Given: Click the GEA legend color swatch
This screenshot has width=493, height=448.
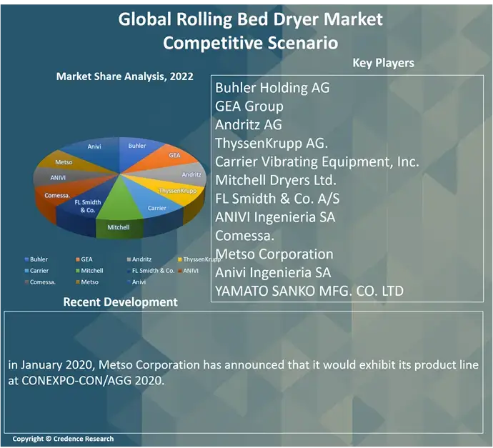Looking at the screenshot, I should point(76,259).
